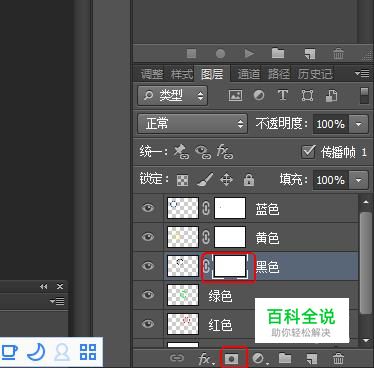Filter for pixel layers
Screen dimensions: 374x368
click(235, 96)
